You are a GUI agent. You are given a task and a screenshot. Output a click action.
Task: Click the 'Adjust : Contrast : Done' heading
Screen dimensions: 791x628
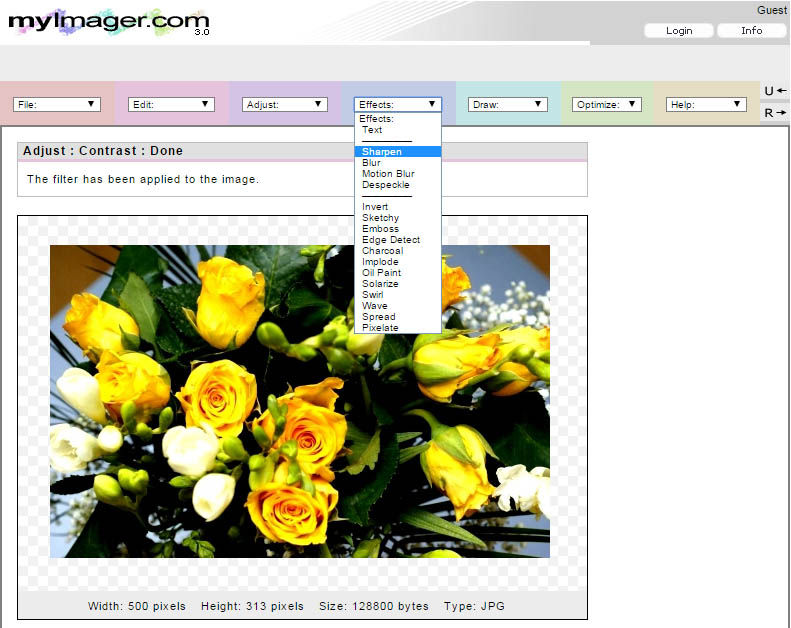point(103,151)
